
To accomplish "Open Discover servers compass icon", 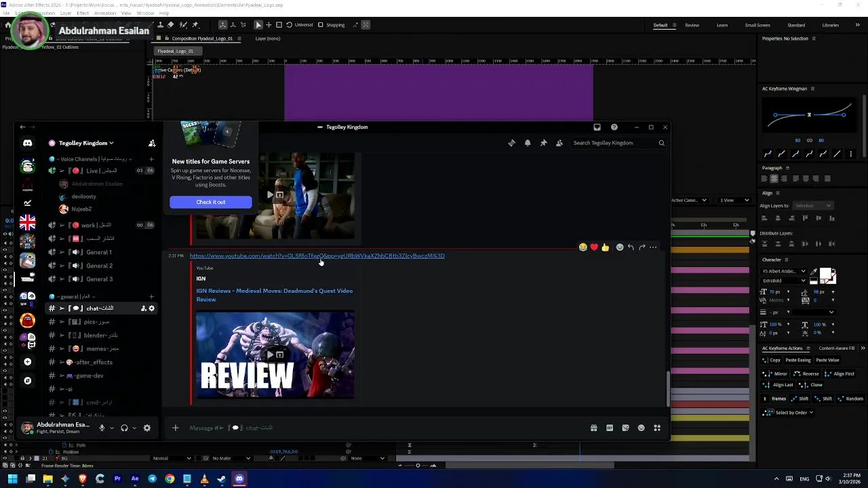I will click(27, 381).
